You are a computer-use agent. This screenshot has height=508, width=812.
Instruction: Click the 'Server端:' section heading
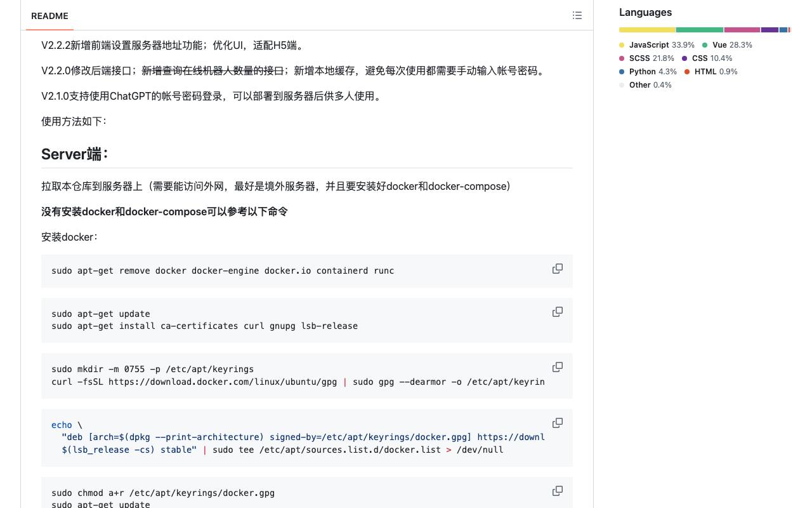click(x=75, y=154)
